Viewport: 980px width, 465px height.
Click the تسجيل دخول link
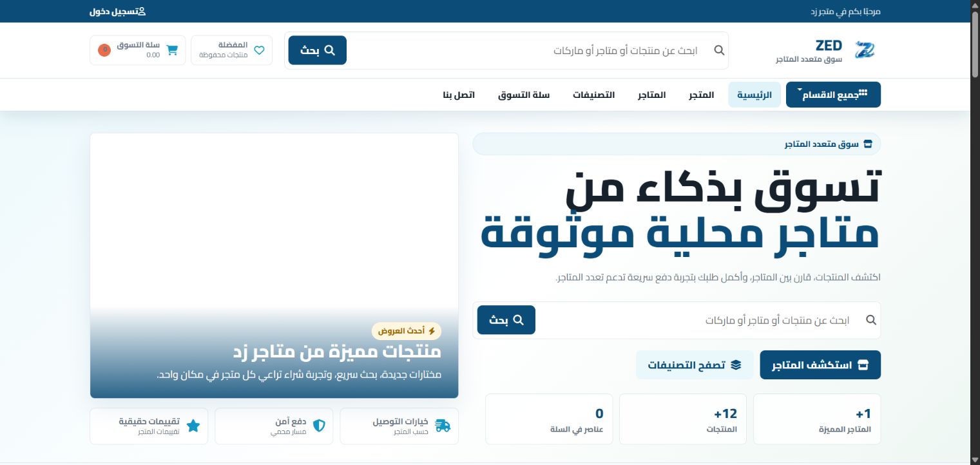coord(117,12)
